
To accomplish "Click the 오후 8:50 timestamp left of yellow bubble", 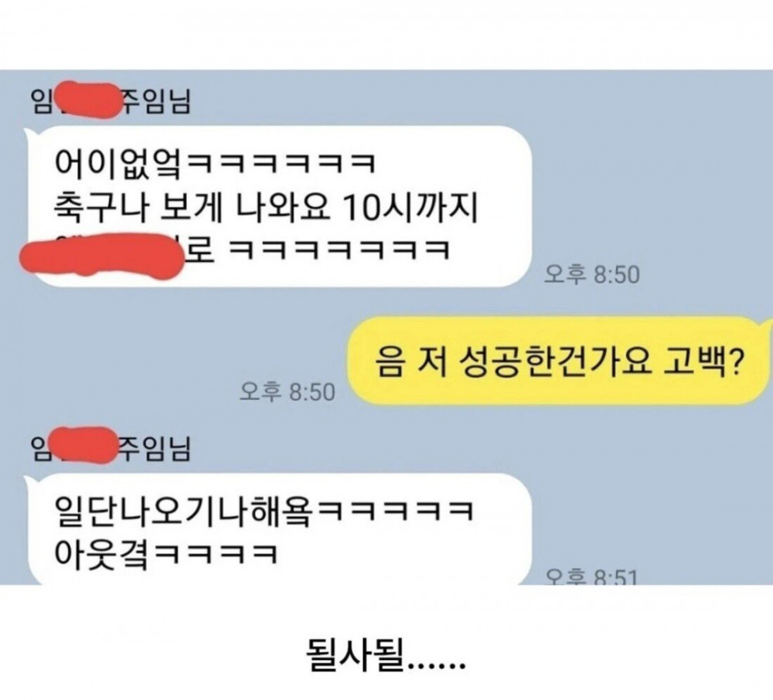I will (287, 392).
